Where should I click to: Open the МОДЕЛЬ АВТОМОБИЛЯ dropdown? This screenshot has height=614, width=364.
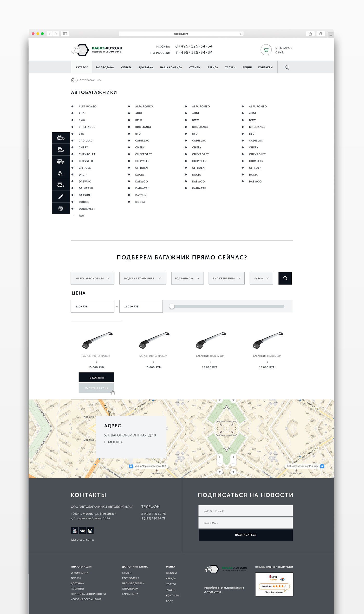[143, 278]
